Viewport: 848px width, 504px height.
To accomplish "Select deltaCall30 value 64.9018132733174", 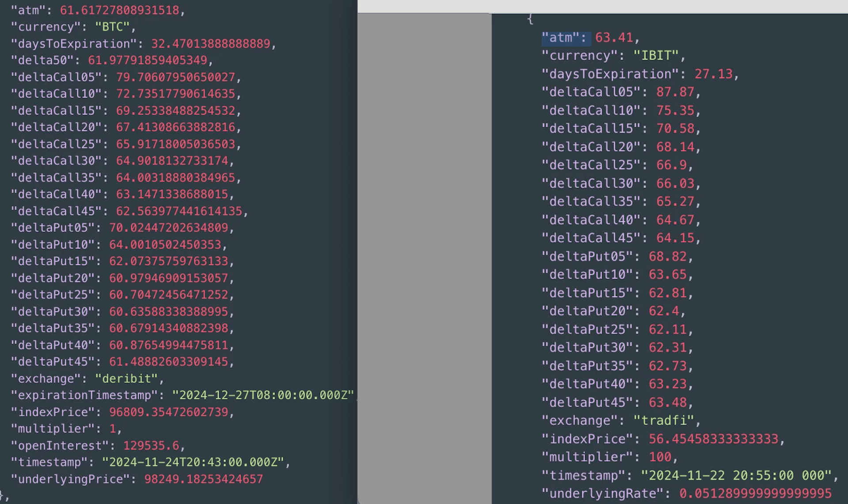I will pos(172,161).
